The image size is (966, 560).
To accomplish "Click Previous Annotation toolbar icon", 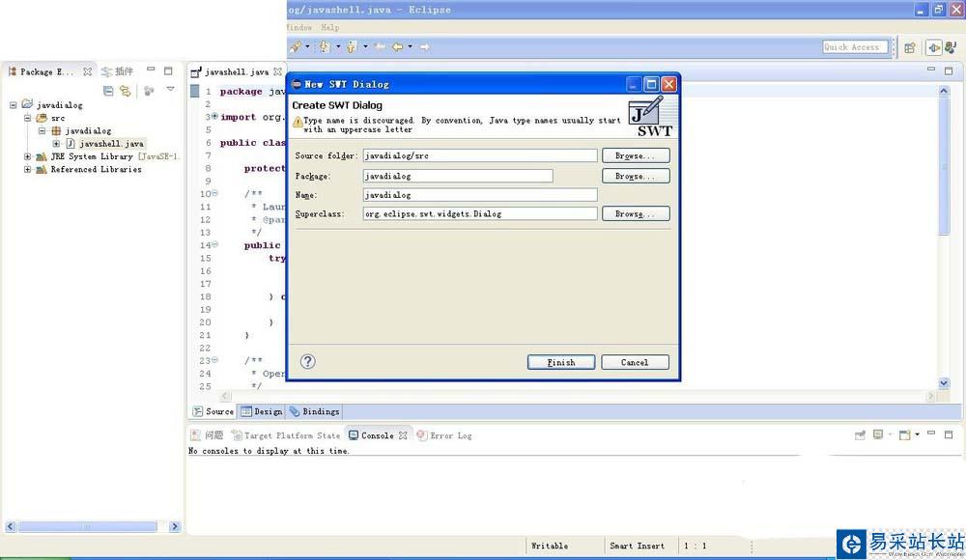I will click(x=352, y=46).
